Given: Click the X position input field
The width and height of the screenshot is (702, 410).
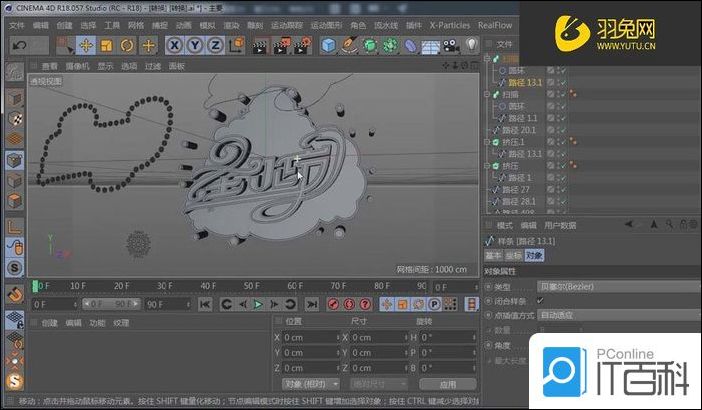Looking at the screenshot, I should click(x=310, y=338).
